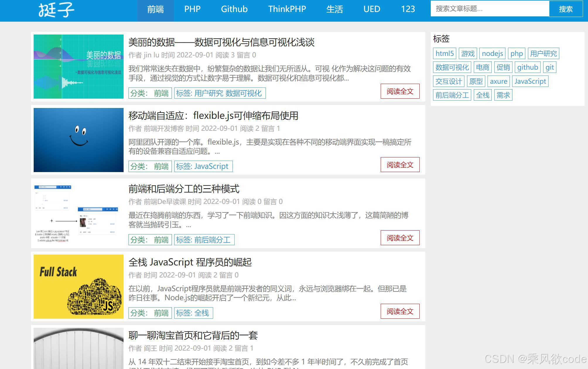The height and width of the screenshot is (369, 588).
Task: Open the 数据可视化 tag filter
Action: click(x=452, y=67)
